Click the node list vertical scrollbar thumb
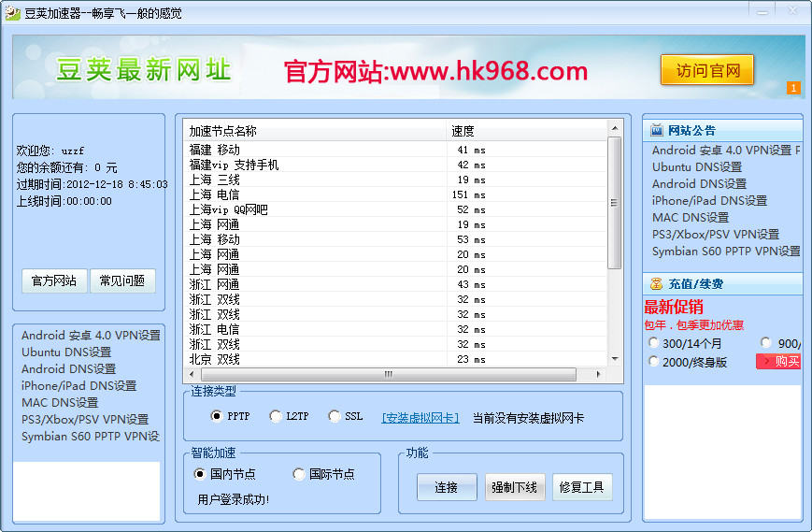Image resolution: width=812 pixels, height=532 pixels. (x=615, y=203)
